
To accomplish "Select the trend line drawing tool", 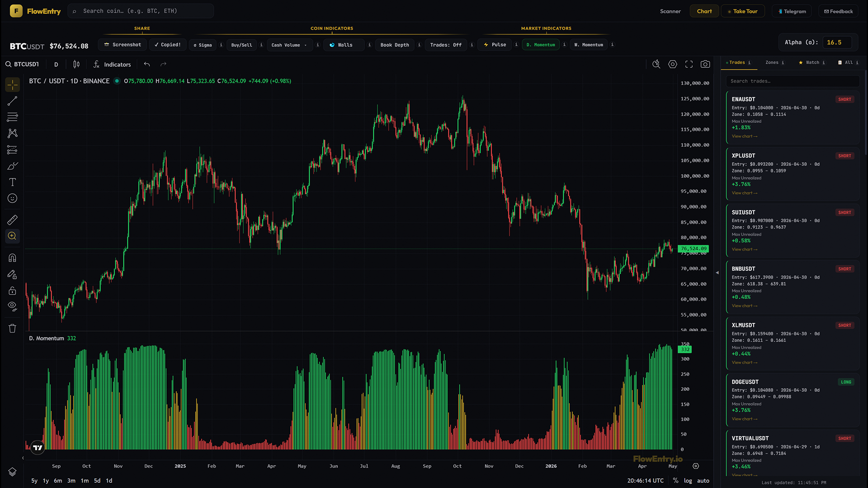I will (12, 101).
